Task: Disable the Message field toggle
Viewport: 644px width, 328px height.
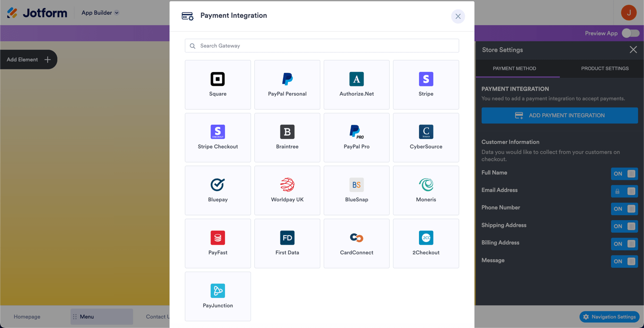Action: click(624, 261)
